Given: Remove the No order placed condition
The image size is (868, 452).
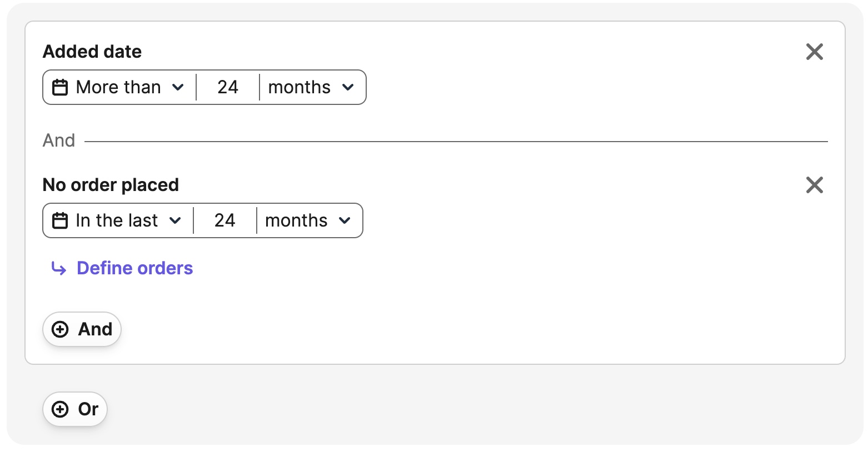Looking at the screenshot, I should 814,185.
